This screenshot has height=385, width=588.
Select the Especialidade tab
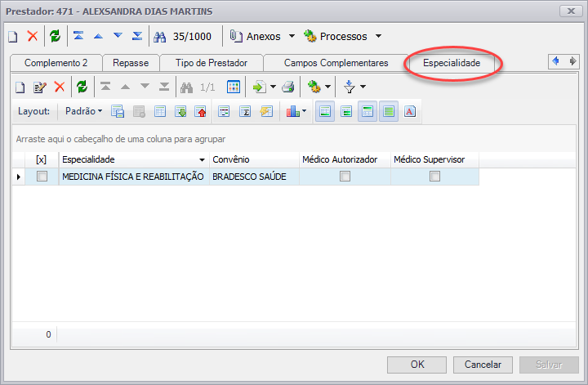click(x=452, y=63)
